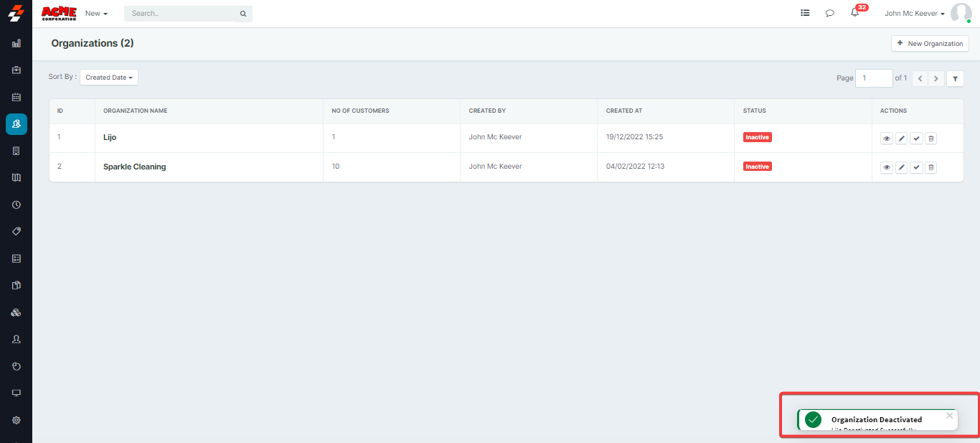Open the settings gear icon in sidebar
Image resolution: width=980 pixels, height=443 pixels.
[x=17, y=420]
